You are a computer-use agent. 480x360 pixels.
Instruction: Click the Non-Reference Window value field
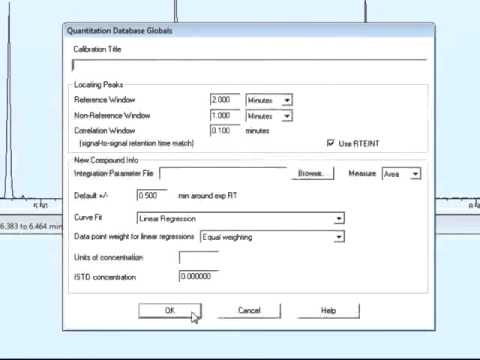[225, 116]
